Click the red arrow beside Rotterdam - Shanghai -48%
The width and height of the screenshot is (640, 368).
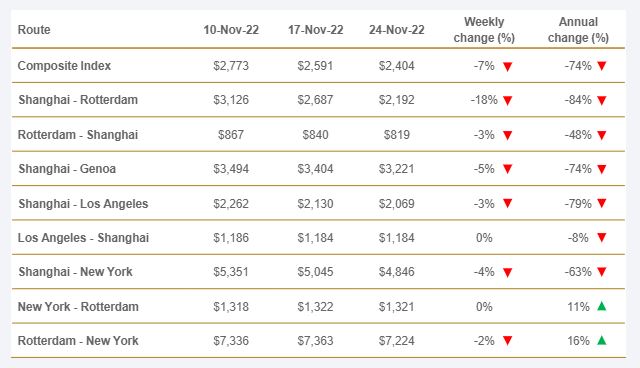click(602, 135)
